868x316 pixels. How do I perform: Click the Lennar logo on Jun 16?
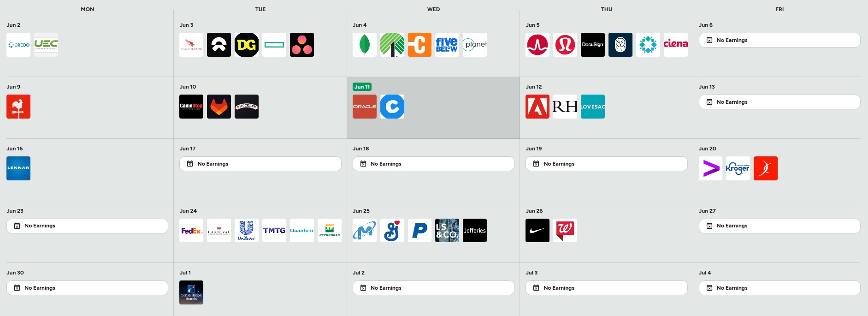point(18,168)
